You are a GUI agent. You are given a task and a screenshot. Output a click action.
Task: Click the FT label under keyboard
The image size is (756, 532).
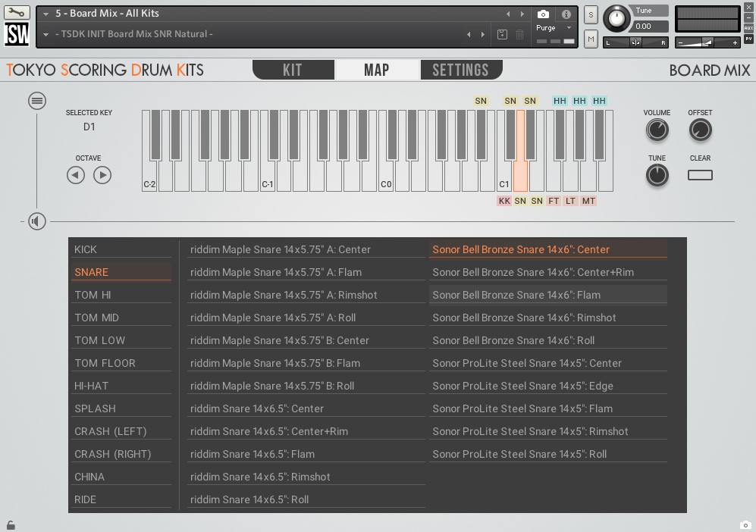tap(554, 201)
